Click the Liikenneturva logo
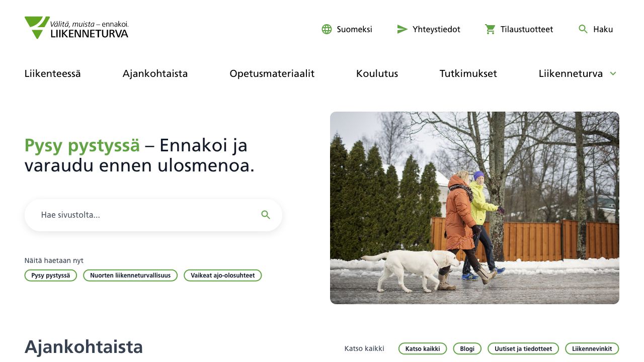 pyautogui.click(x=76, y=28)
